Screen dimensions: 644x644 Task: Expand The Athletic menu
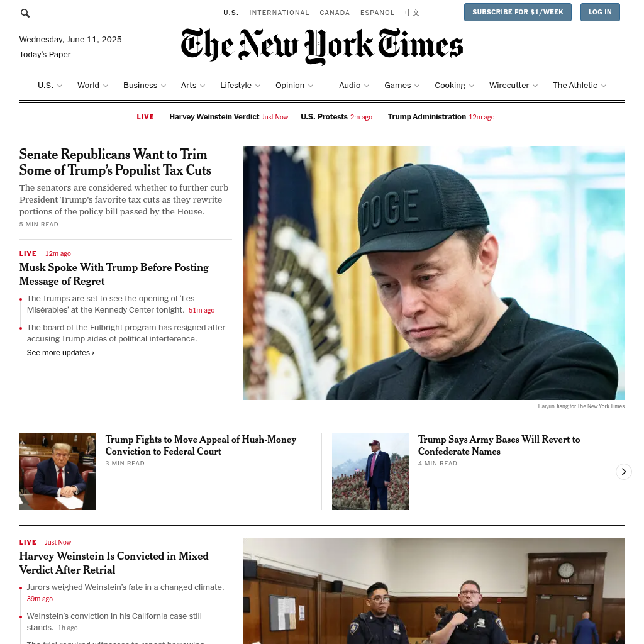coord(579,86)
